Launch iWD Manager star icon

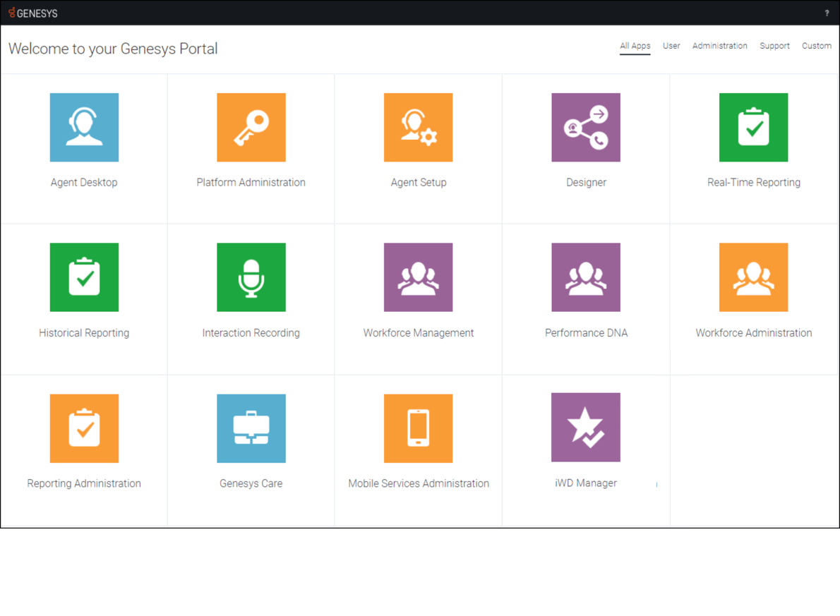586,428
